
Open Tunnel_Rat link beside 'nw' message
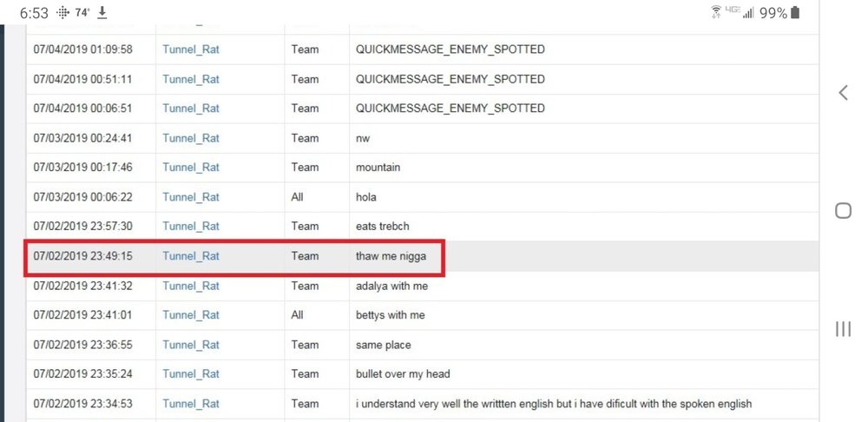point(191,138)
